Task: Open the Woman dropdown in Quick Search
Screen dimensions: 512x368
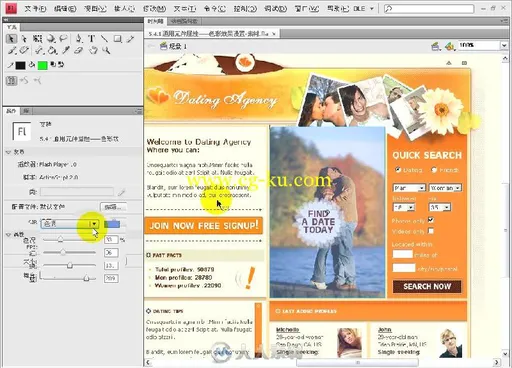Action: point(445,188)
